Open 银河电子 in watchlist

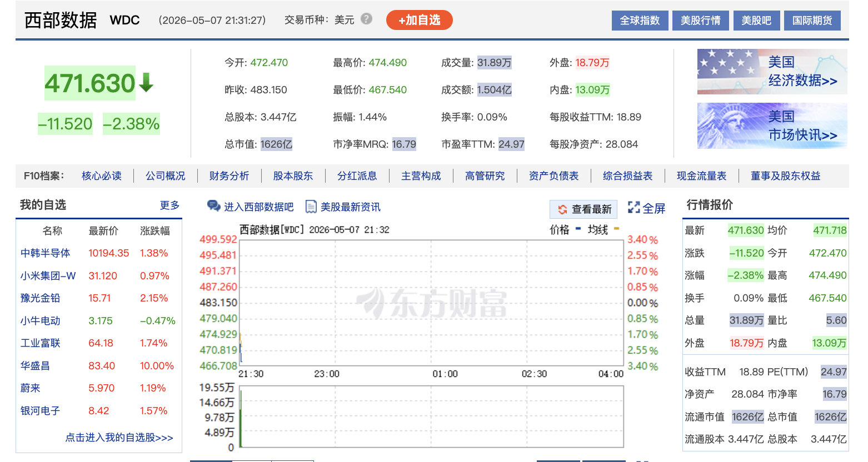tap(41, 411)
